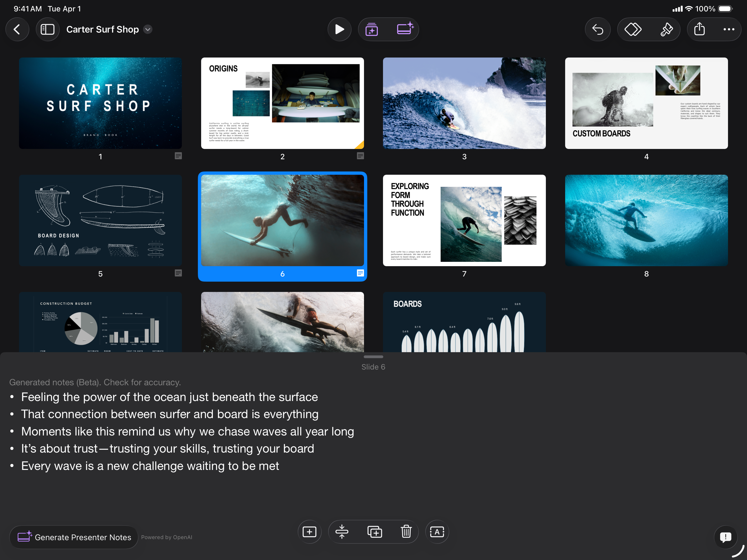Open the More ellipsis menu
Viewport: 747px width, 560px height.
729,29
